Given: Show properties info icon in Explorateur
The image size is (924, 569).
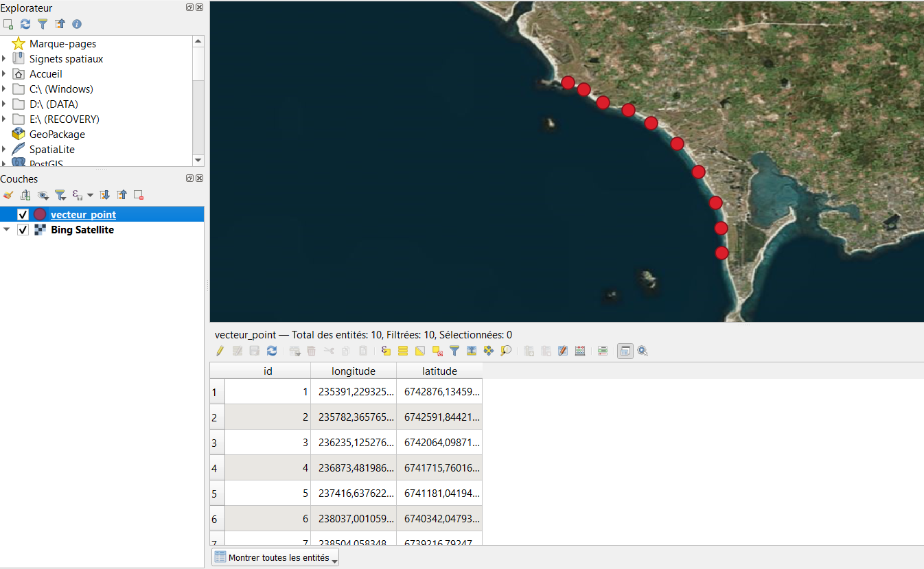Looking at the screenshot, I should tap(77, 24).
